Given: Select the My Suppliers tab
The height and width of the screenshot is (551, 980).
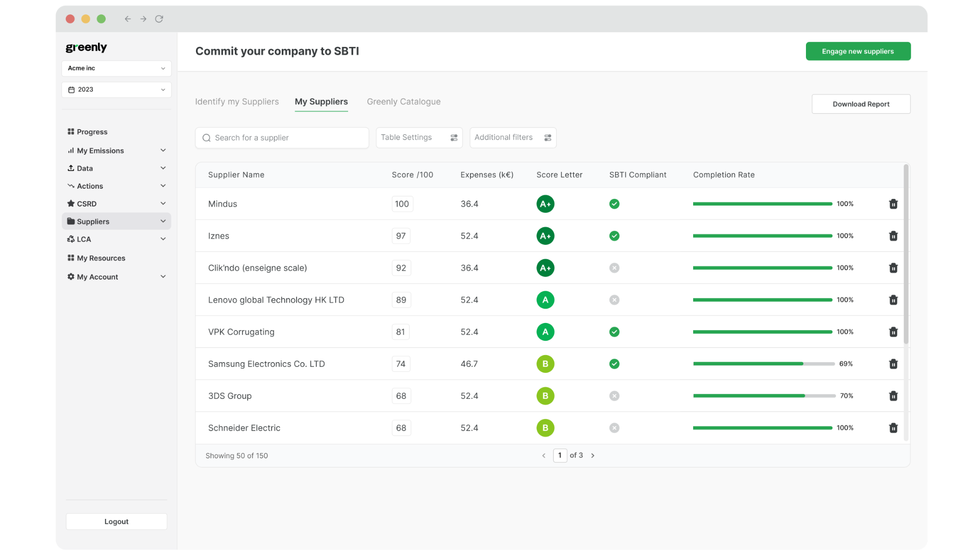Looking at the screenshot, I should 321,102.
